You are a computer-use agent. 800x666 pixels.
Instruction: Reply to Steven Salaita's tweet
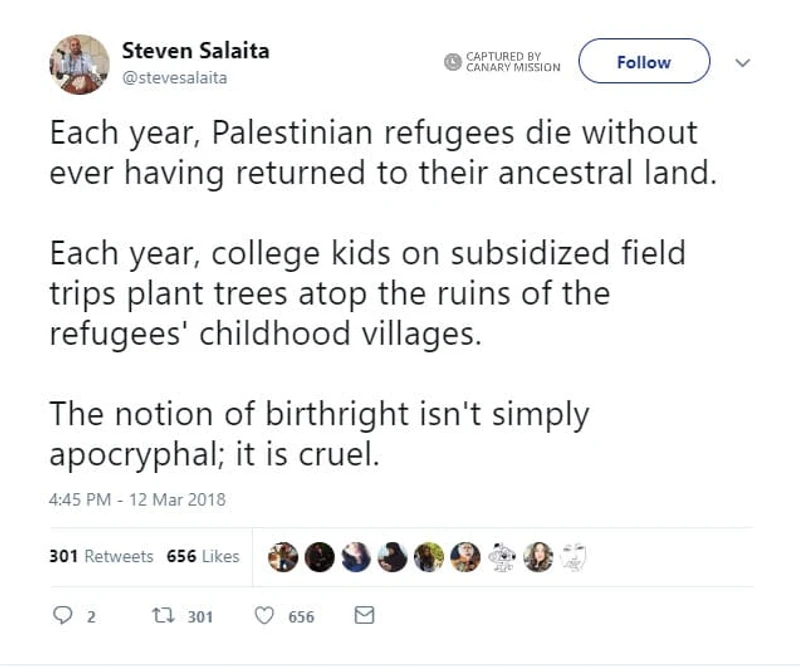coord(62,617)
